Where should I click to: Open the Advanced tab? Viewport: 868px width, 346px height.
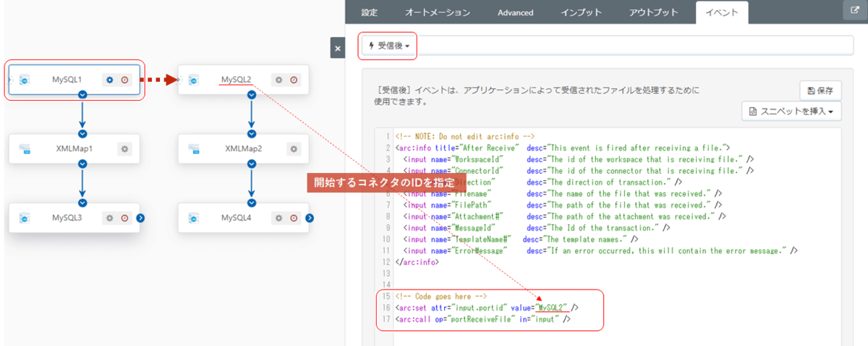coord(515,12)
